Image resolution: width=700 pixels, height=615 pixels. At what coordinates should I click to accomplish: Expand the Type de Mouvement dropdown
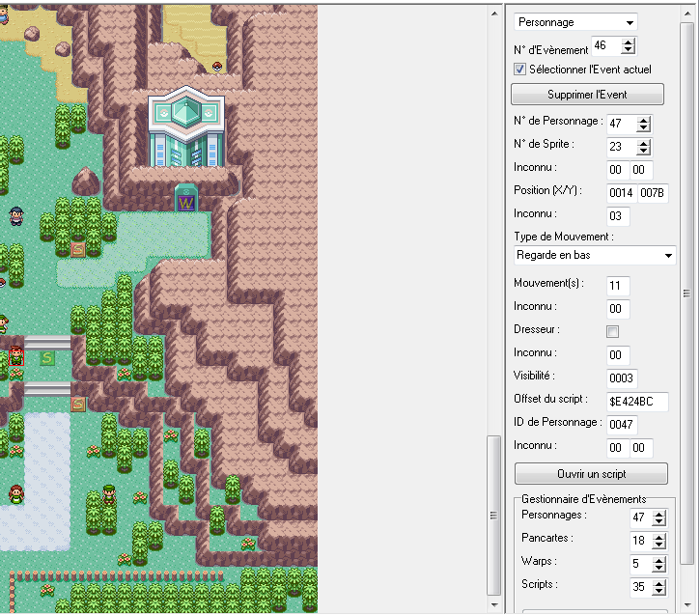668,255
